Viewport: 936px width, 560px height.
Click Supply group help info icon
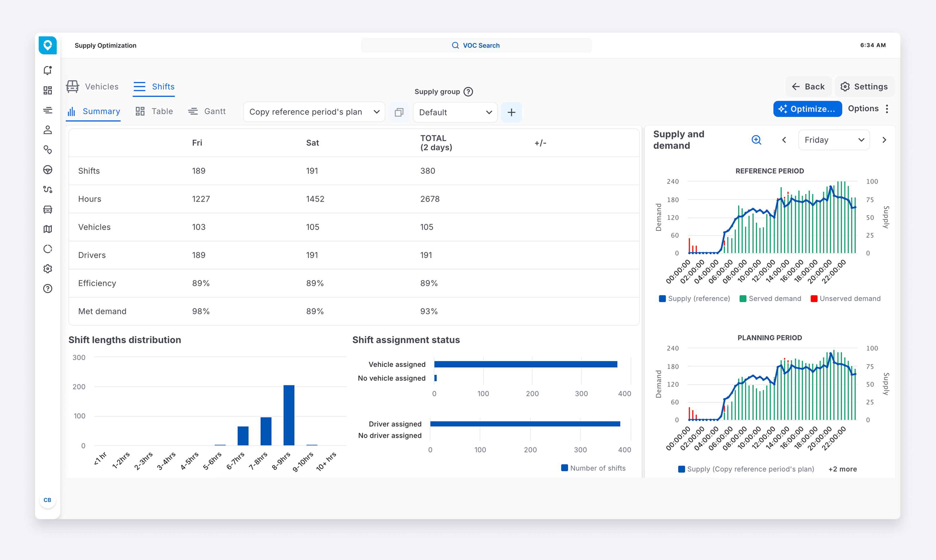(x=468, y=92)
